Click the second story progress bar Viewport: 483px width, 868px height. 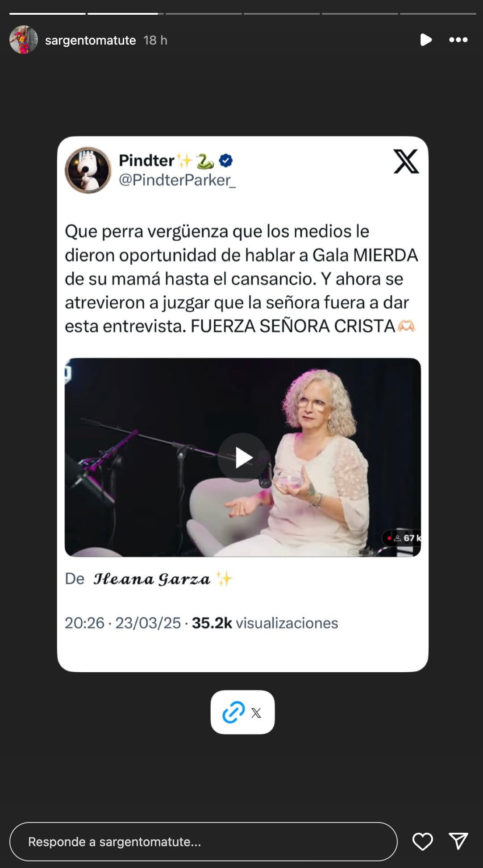(125, 14)
